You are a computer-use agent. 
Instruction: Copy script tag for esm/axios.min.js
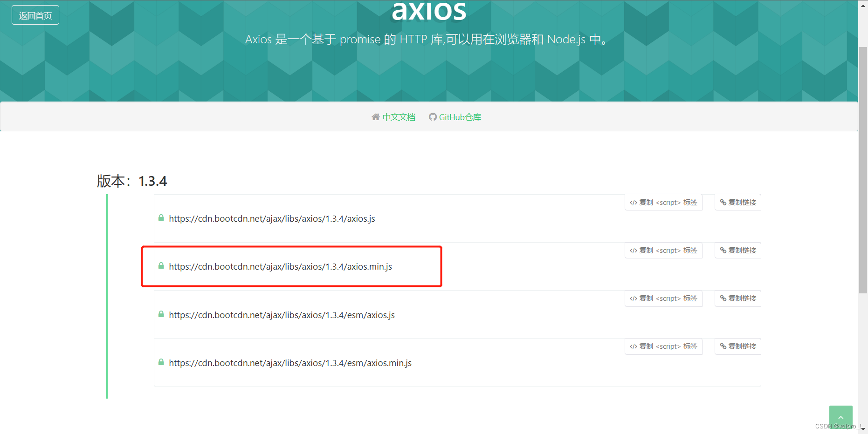click(663, 346)
